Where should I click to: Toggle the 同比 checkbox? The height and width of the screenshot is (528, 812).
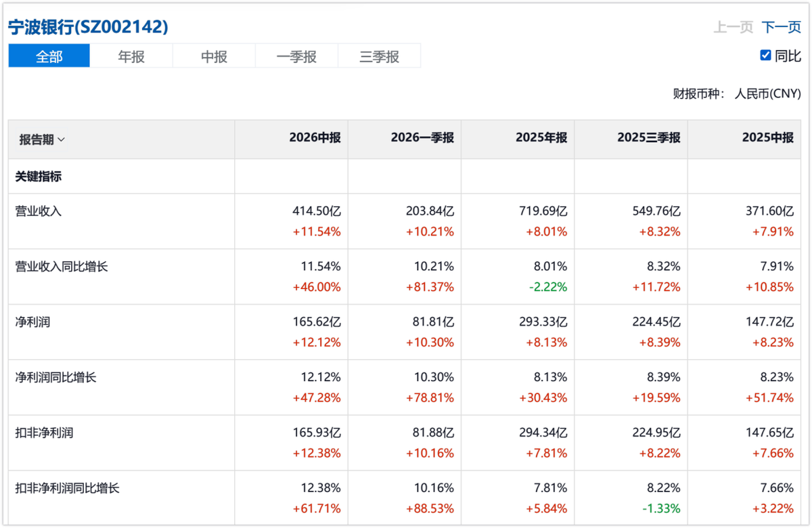point(766,56)
